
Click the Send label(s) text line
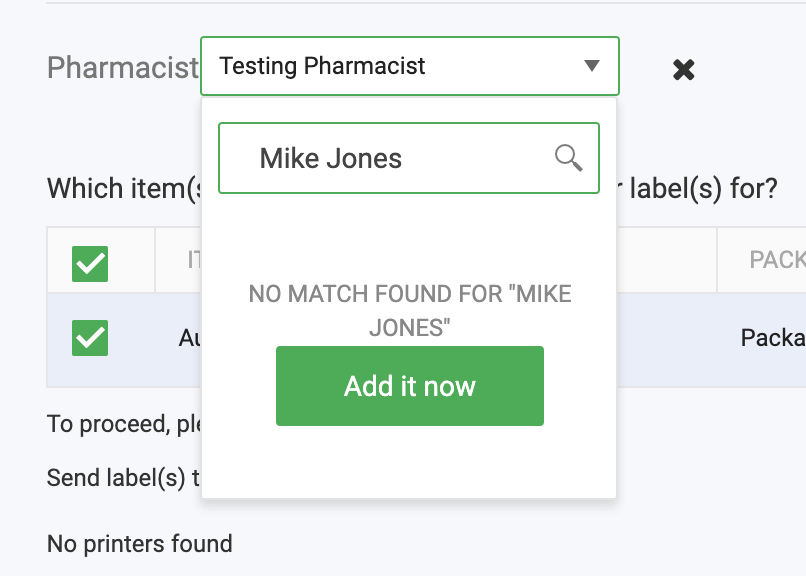tap(123, 478)
